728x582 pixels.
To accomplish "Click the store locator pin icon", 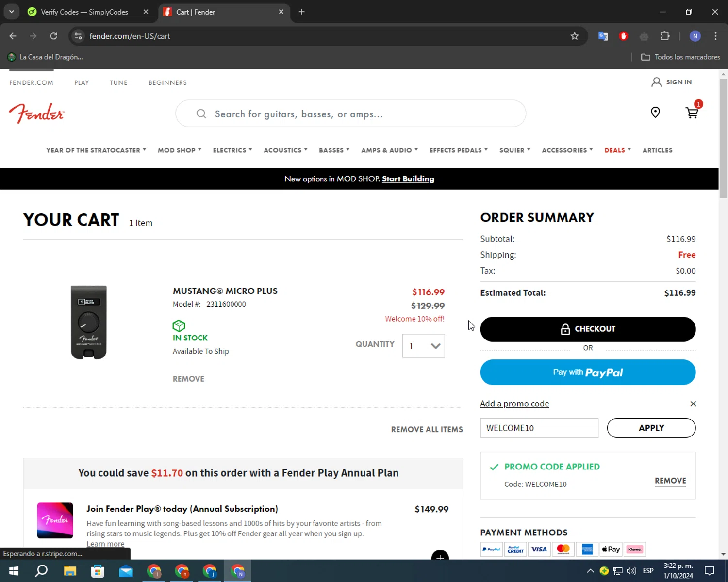I will [655, 113].
